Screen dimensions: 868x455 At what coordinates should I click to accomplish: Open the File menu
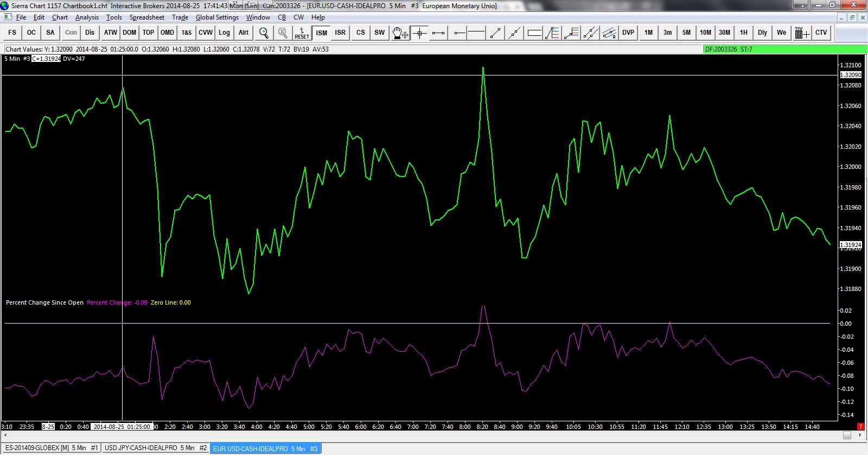click(21, 17)
